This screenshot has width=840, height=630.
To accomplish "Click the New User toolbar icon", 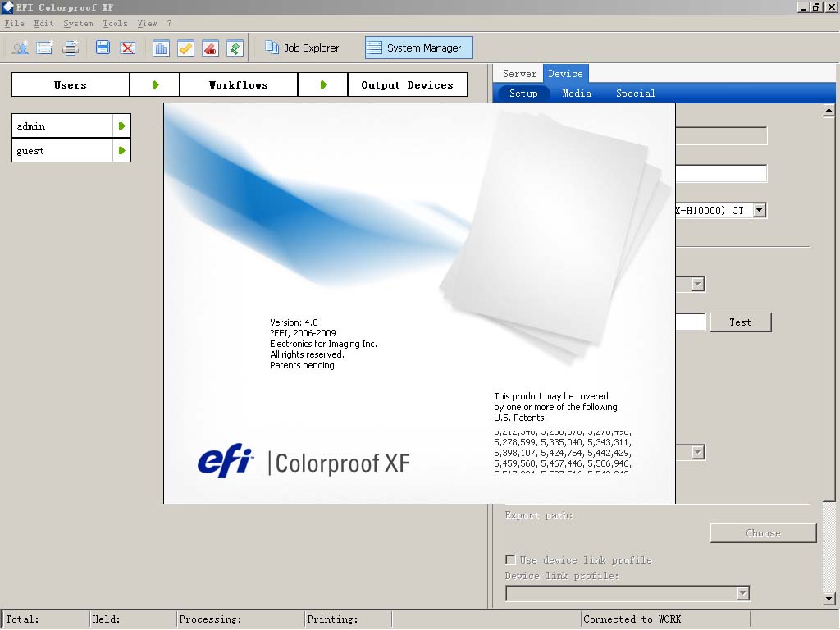I will click(x=21, y=48).
